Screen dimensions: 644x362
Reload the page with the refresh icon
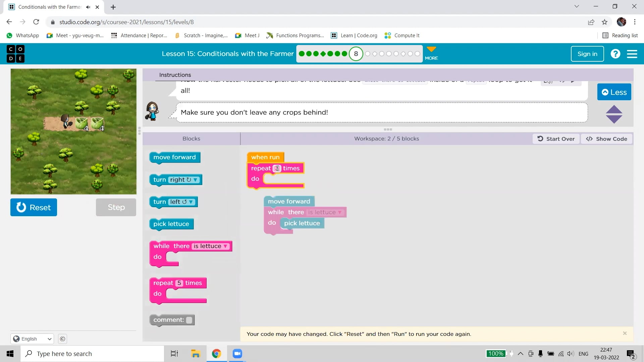[36, 22]
